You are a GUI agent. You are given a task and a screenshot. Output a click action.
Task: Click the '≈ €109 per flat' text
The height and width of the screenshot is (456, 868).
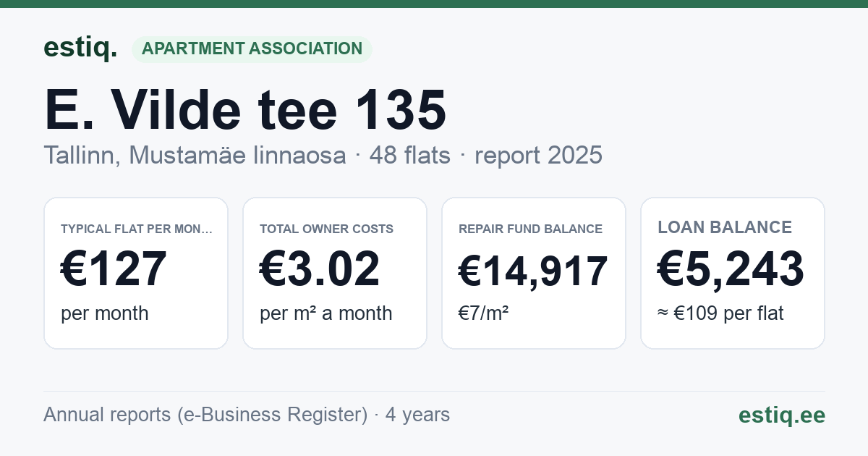(720, 313)
